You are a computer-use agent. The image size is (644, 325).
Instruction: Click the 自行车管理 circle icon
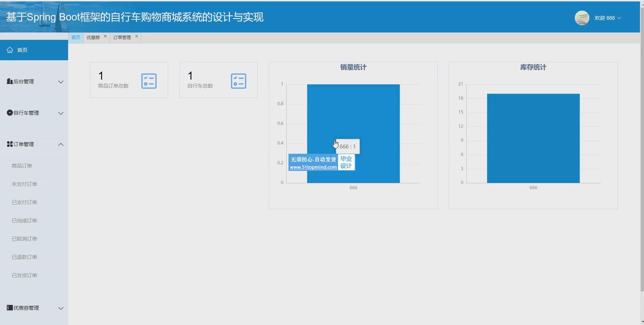pyautogui.click(x=10, y=113)
